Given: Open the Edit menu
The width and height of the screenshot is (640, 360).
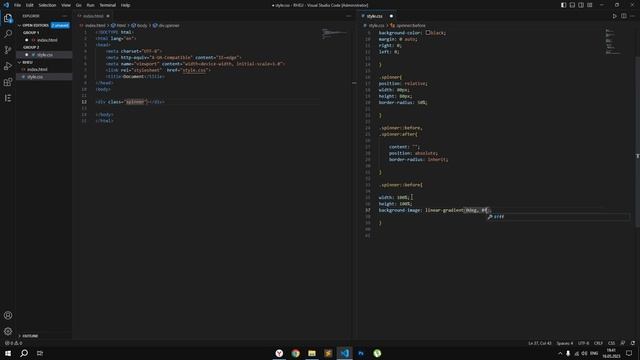Looking at the screenshot, I should tap(29, 5).
